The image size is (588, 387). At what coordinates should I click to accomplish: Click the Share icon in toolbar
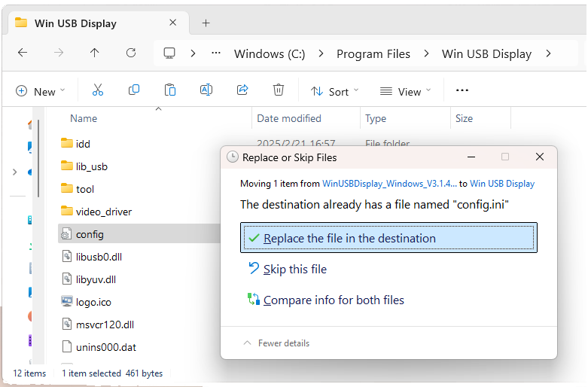pos(242,90)
